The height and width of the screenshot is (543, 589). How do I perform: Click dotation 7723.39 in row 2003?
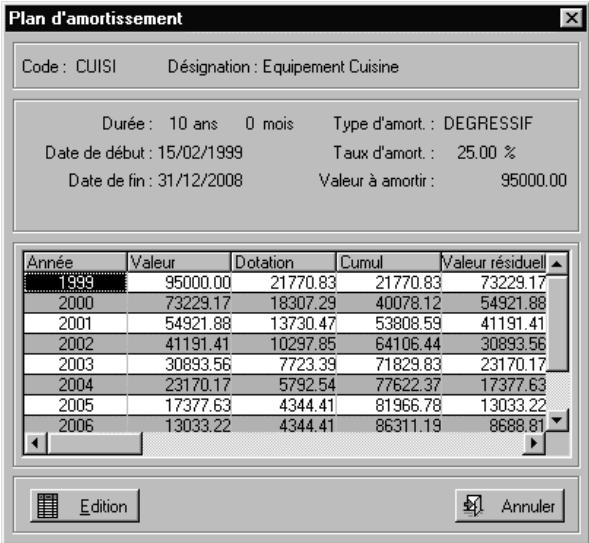point(284,364)
